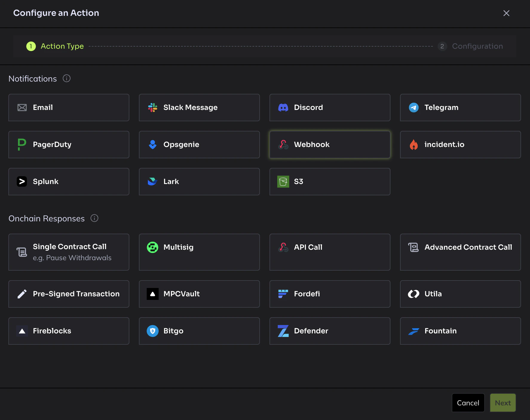Viewport: 530px width, 420px height.
Task: Select the Utila label text
Action: tap(433, 294)
